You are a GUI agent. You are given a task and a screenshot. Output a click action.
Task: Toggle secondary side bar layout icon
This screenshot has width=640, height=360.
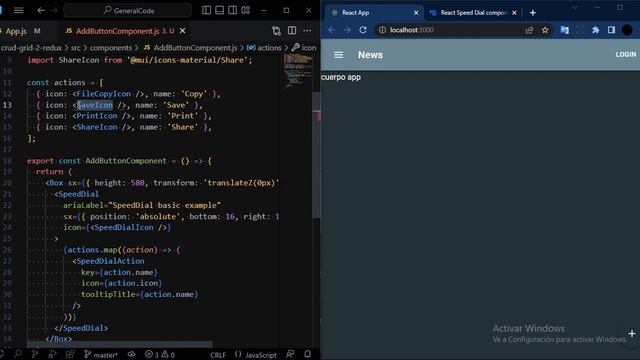pyautogui.click(x=233, y=10)
